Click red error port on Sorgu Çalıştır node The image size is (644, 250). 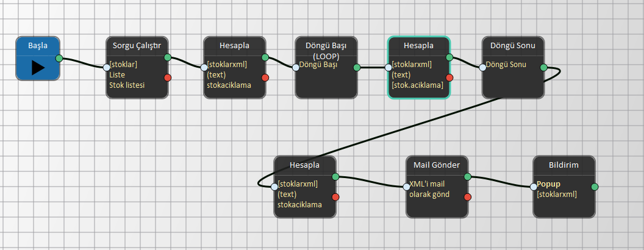pos(168,77)
